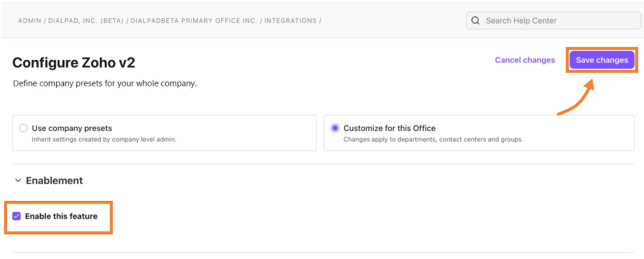Open the DIALPAD, INC. (BETA) breadcrumb
This screenshot has height=259, width=644.
coord(86,21)
